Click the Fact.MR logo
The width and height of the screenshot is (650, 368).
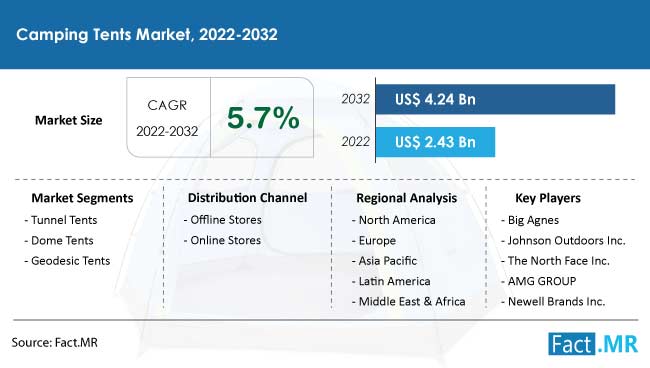(x=593, y=344)
